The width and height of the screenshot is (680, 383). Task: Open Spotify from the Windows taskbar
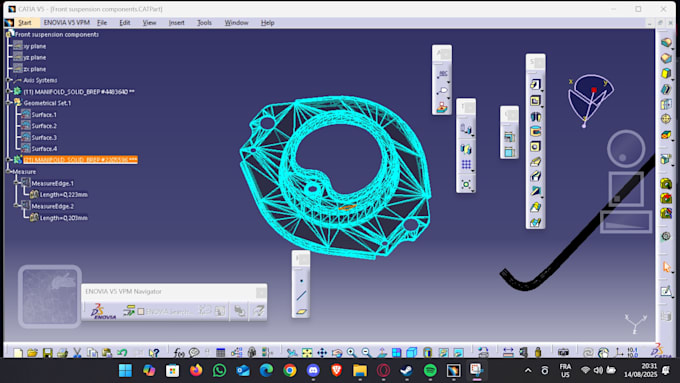point(430,370)
